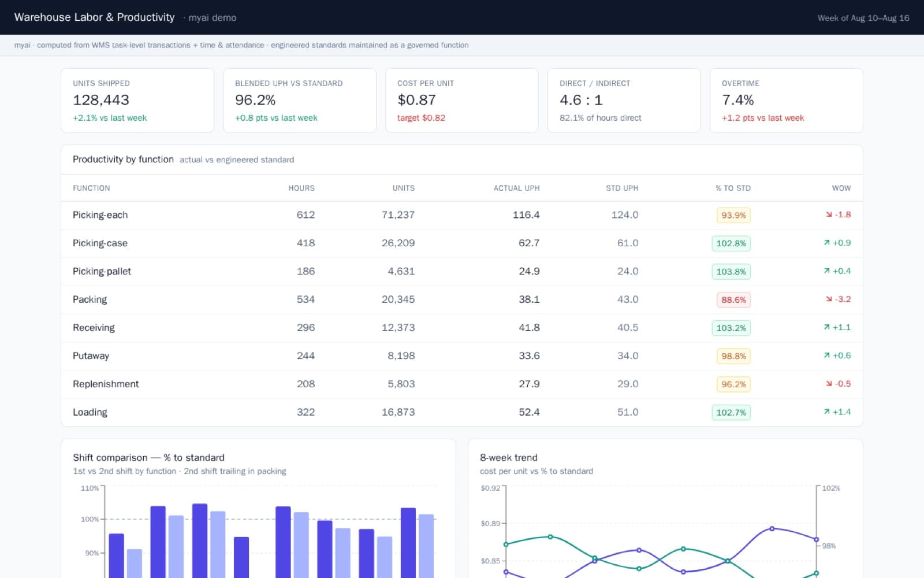Click the 103.8% badge for Picking-pallet
The width and height of the screenshot is (924, 578).
pyautogui.click(x=731, y=272)
